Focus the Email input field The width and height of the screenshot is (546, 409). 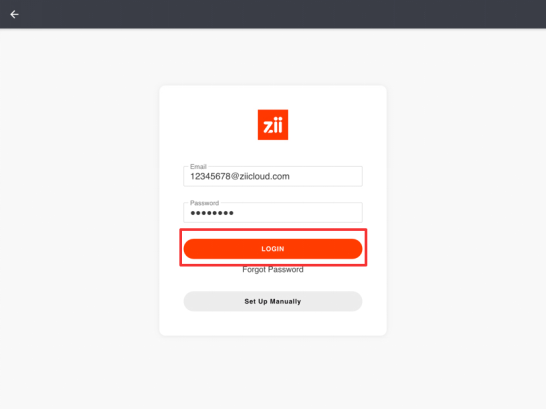(273, 176)
